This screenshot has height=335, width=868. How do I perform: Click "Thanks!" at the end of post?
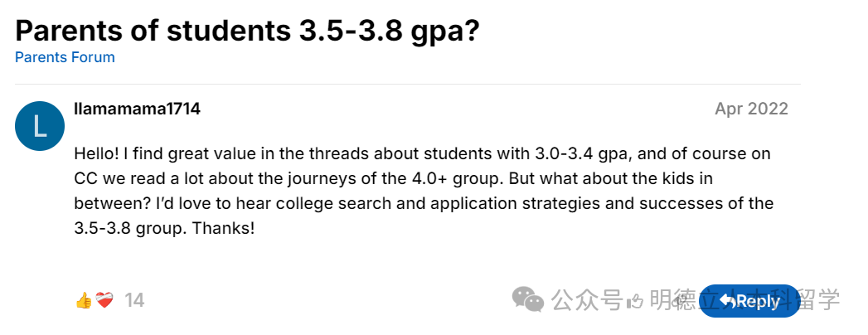[x=224, y=226]
